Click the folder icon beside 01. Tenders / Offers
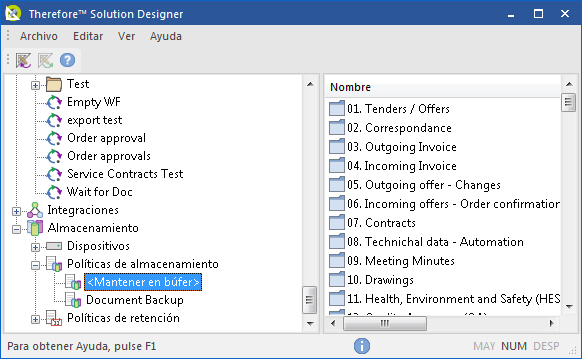Screen dimensions: 583x360 337,109
